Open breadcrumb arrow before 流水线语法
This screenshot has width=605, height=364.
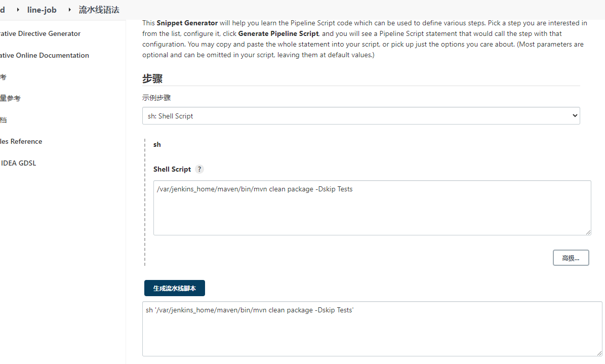coord(69,10)
